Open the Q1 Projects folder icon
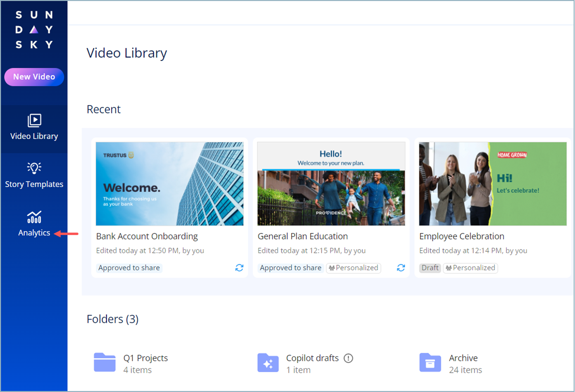Image resolution: width=575 pixels, height=392 pixels. point(105,362)
